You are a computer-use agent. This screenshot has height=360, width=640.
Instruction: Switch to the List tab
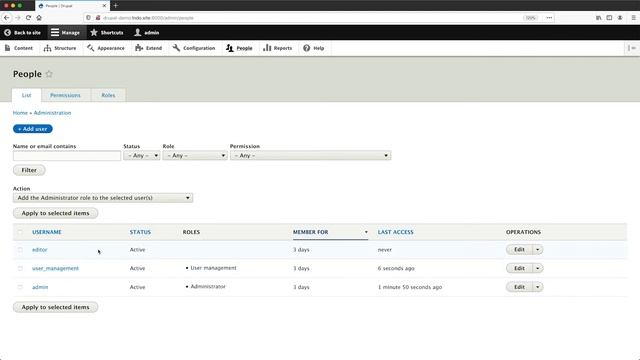point(27,95)
